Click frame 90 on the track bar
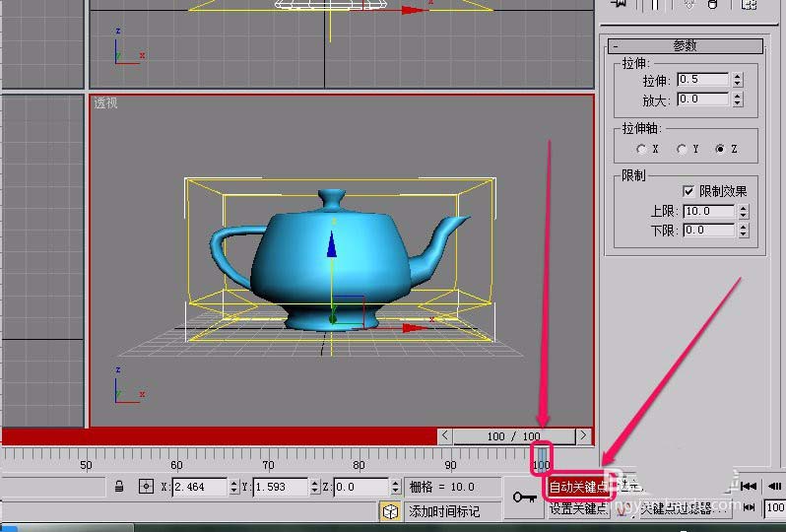 click(450, 465)
